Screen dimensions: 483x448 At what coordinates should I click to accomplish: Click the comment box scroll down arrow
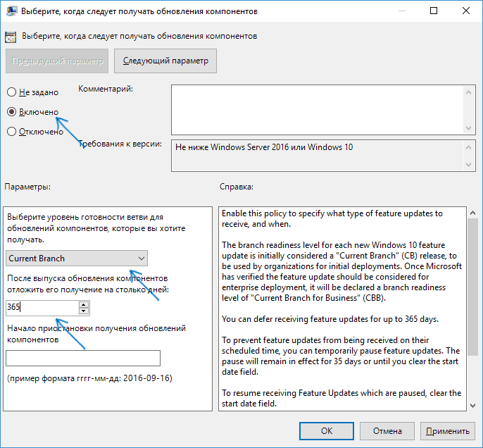point(468,128)
